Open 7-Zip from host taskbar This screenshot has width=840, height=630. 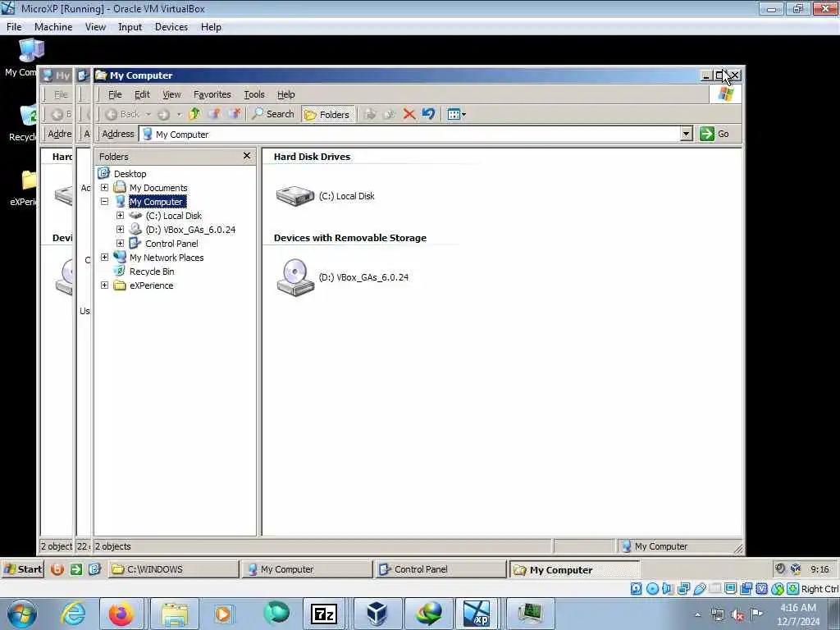tap(323, 614)
